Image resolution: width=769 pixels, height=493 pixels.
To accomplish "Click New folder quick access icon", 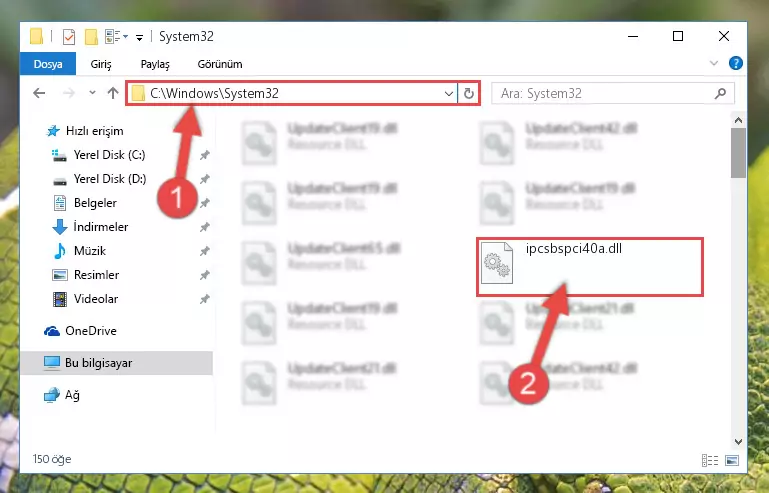I will 91,37.
